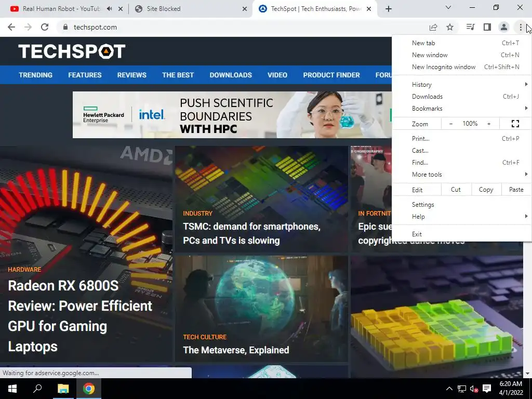Viewport: 532px width, 399px height.
Task: Select New window menu item
Action: coord(461,55)
